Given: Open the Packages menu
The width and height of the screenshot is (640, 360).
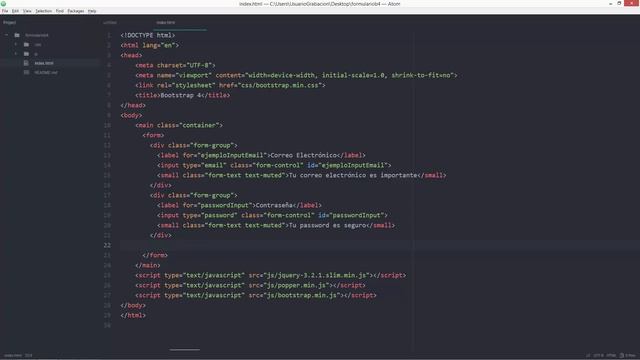Looking at the screenshot, I should click(76, 11).
